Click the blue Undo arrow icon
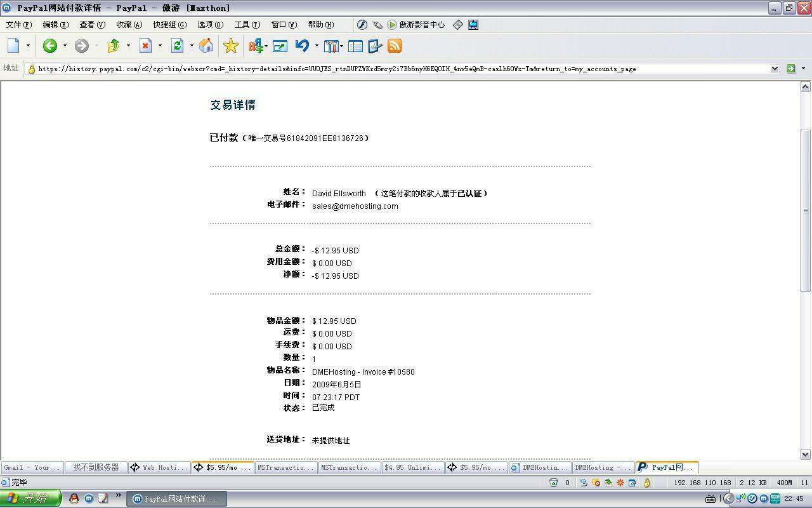 302,46
